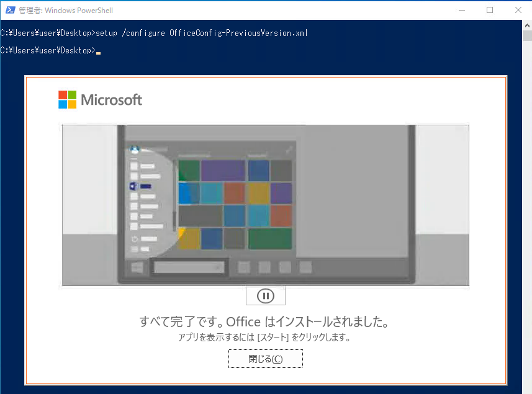The width and height of the screenshot is (532, 394).
Task: Click the 'すべて完了です。Office はインストールされました。' message
Action: point(264,321)
